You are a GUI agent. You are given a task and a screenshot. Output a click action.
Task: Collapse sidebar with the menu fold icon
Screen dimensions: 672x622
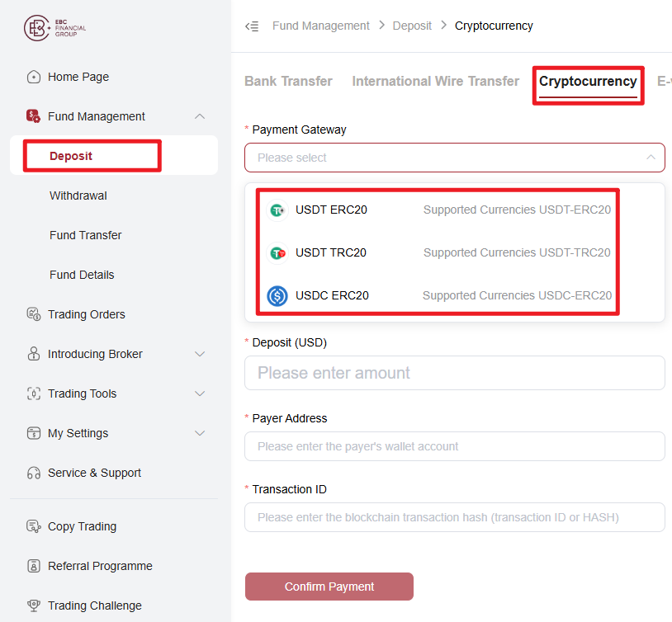click(252, 26)
